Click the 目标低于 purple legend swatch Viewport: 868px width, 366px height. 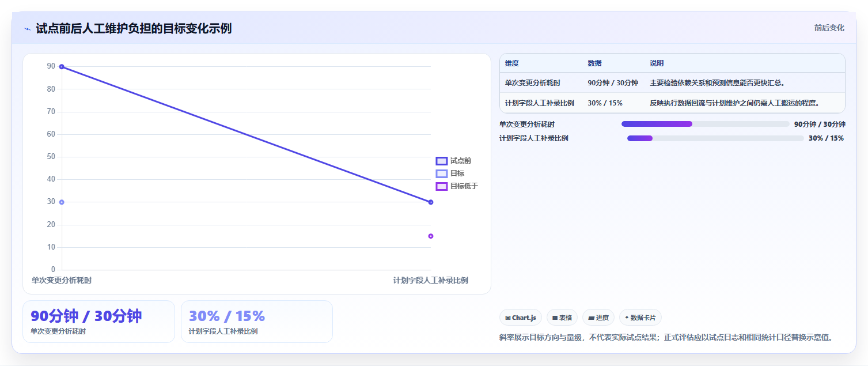[x=442, y=186]
